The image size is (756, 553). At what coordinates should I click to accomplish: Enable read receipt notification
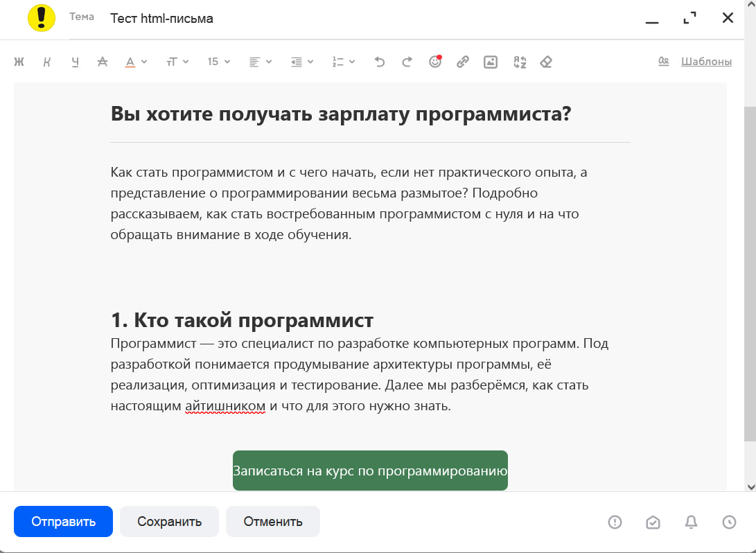(x=653, y=522)
